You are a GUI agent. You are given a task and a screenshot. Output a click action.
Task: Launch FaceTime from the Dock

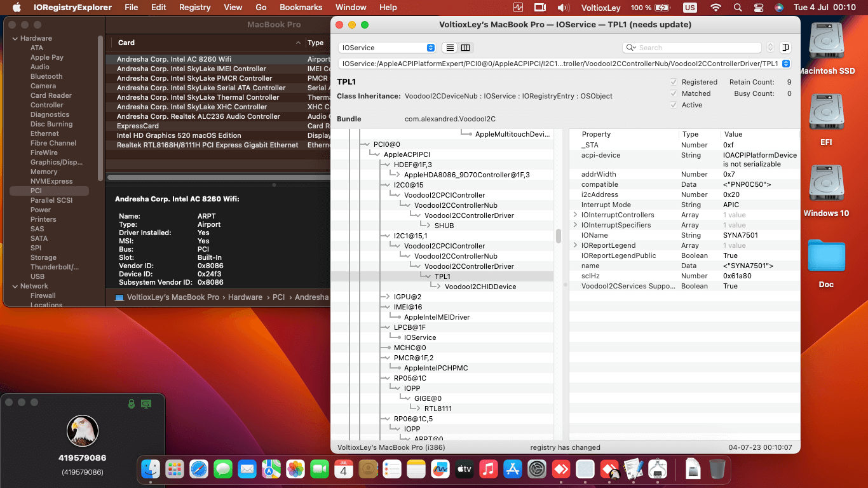pos(320,470)
